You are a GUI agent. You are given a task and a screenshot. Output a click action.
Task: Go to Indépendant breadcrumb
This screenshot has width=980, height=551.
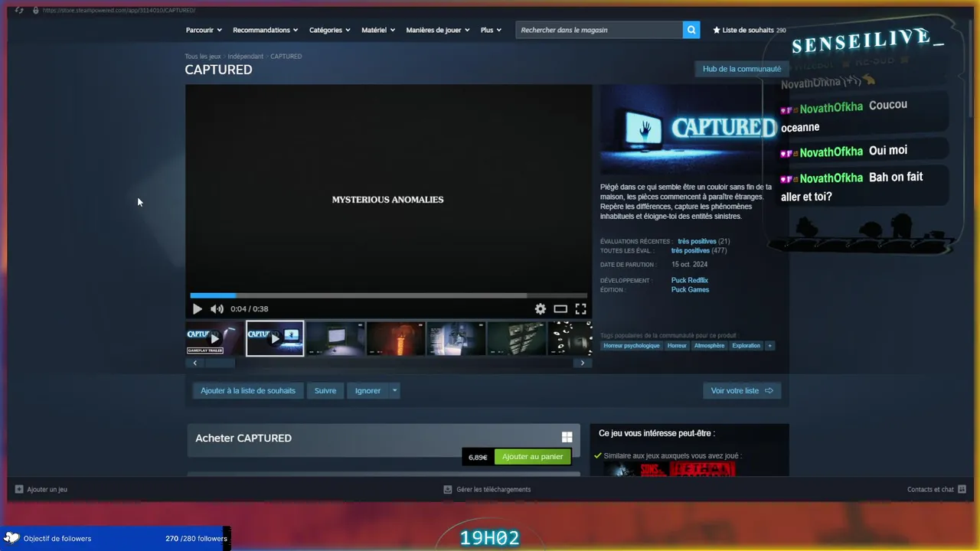tap(245, 57)
